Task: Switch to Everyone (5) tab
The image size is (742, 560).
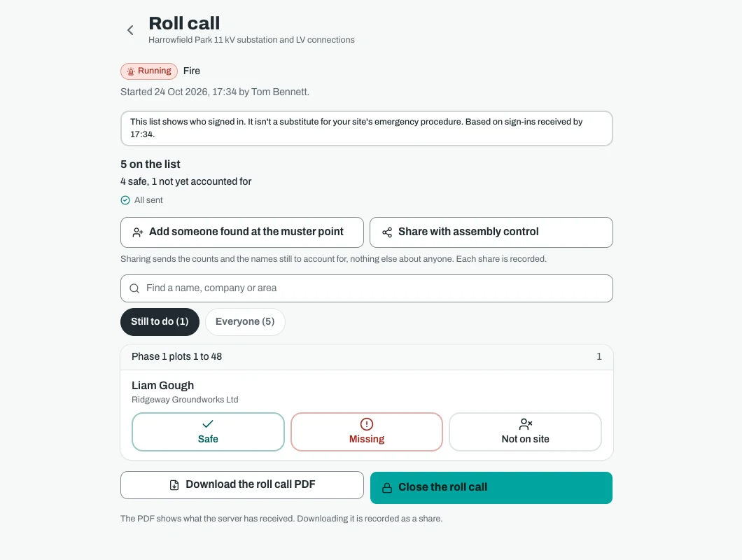Action: 245,322
